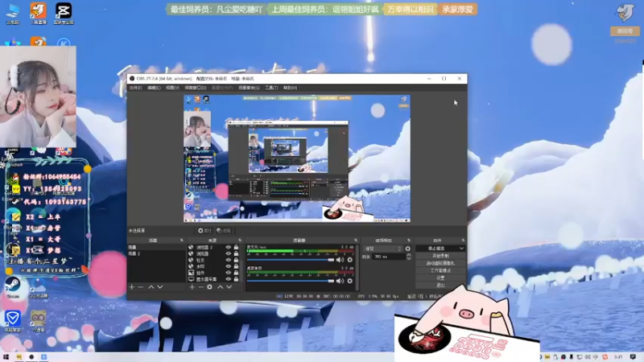Toggle visibility of the 挂件 source
This screenshot has width=644, height=362.
pyautogui.click(x=229, y=273)
